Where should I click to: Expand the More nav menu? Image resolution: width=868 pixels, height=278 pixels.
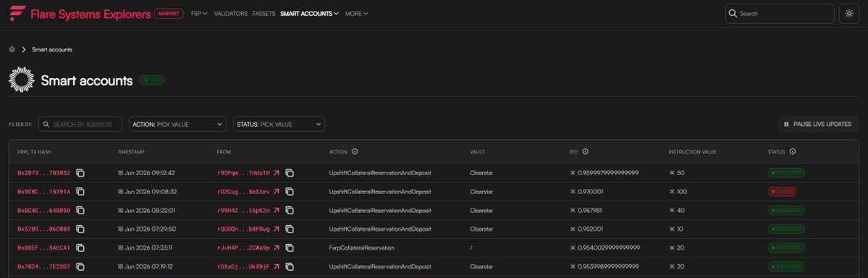[356, 14]
